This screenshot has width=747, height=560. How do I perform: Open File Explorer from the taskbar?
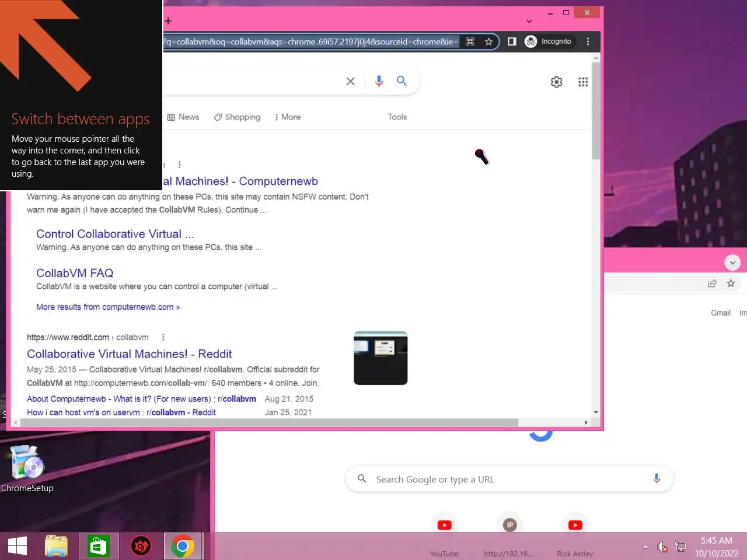57,547
